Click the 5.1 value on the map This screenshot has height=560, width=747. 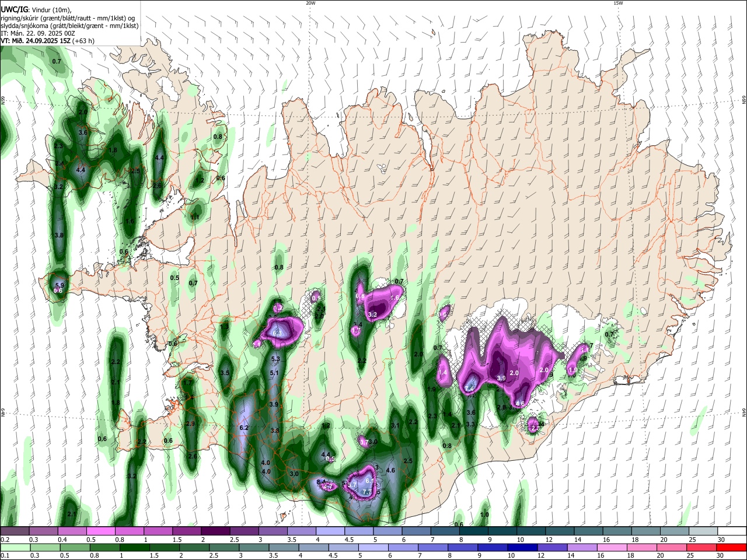coord(274,373)
